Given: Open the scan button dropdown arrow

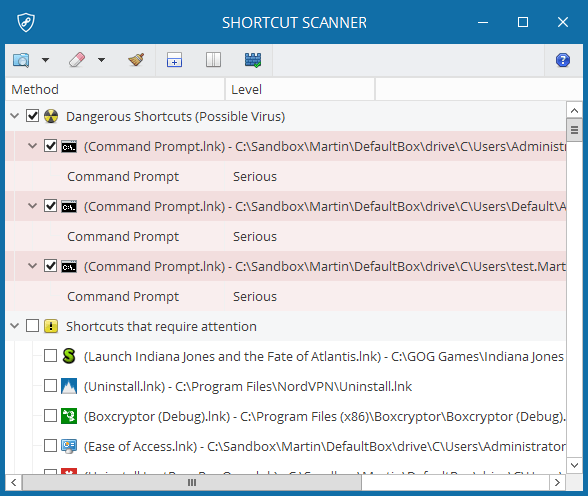Looking at the screenshot, I should tap(45, 60).
